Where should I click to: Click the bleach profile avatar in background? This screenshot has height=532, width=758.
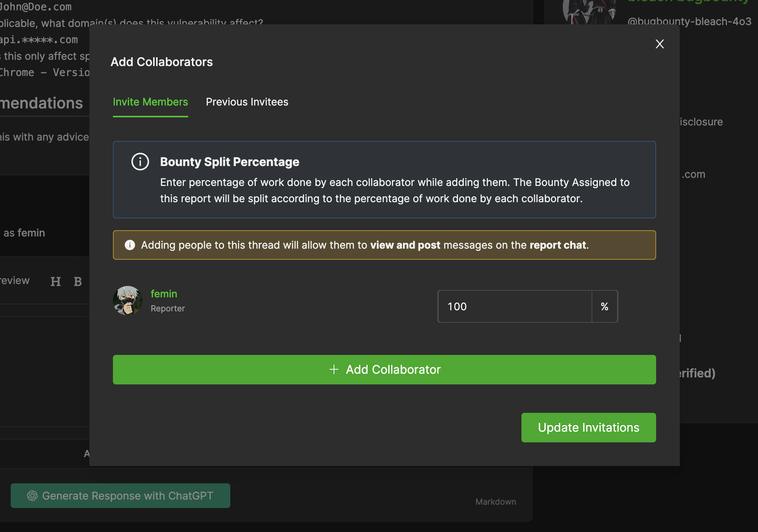[x=589, y=11]
